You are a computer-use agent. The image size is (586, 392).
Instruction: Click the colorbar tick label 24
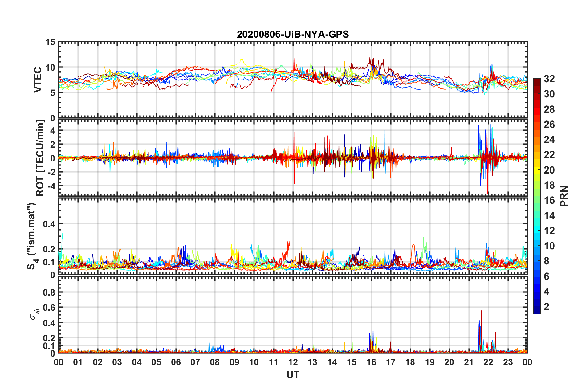pos(549,140)
